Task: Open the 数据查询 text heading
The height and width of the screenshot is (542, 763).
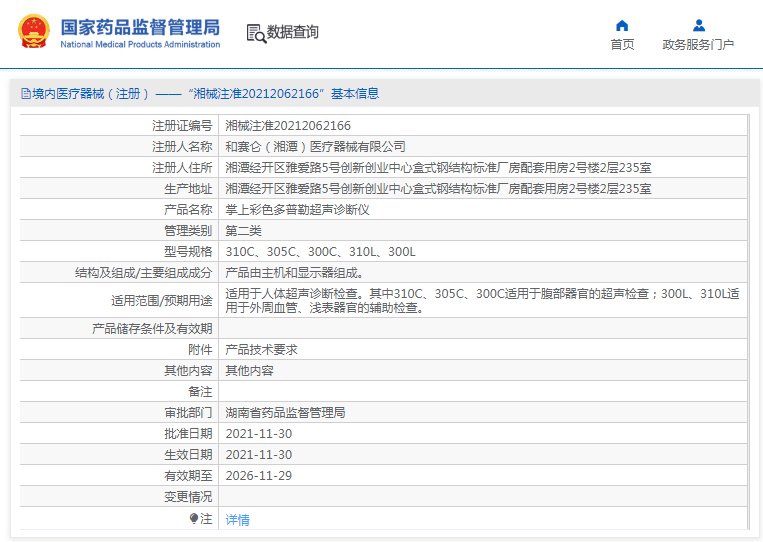Action: 293,32
